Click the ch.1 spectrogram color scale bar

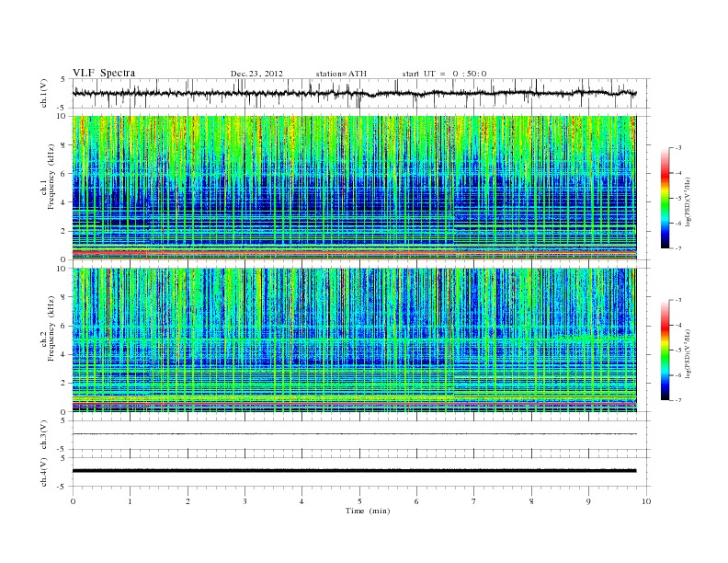(x=665, y=199)
